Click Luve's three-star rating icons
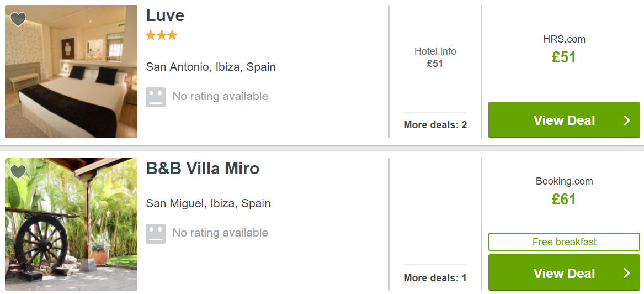Image resolution: width=644 pixels, height=294 pixels. 161,35
